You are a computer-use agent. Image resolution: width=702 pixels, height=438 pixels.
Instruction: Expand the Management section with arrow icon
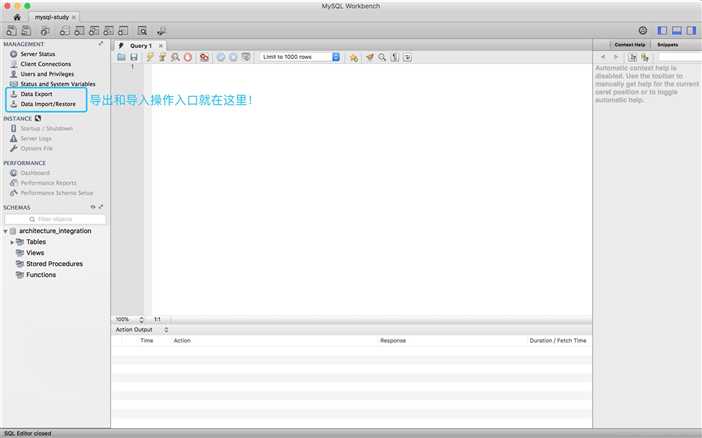tap(101, 44)
